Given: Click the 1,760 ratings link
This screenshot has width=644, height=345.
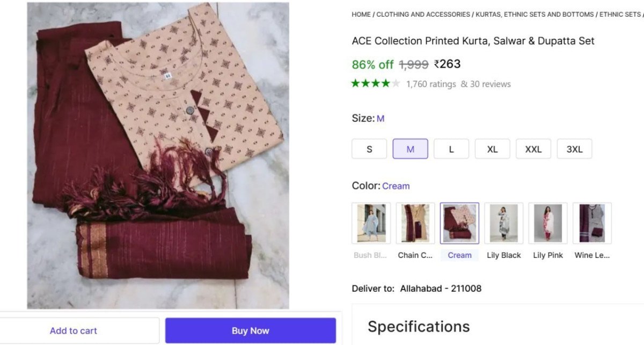Looking at the screenshot, I should (x=430, y=84).
